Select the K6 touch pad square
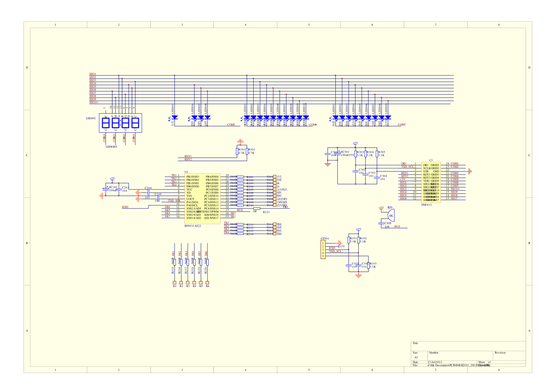 pos(207,283)
